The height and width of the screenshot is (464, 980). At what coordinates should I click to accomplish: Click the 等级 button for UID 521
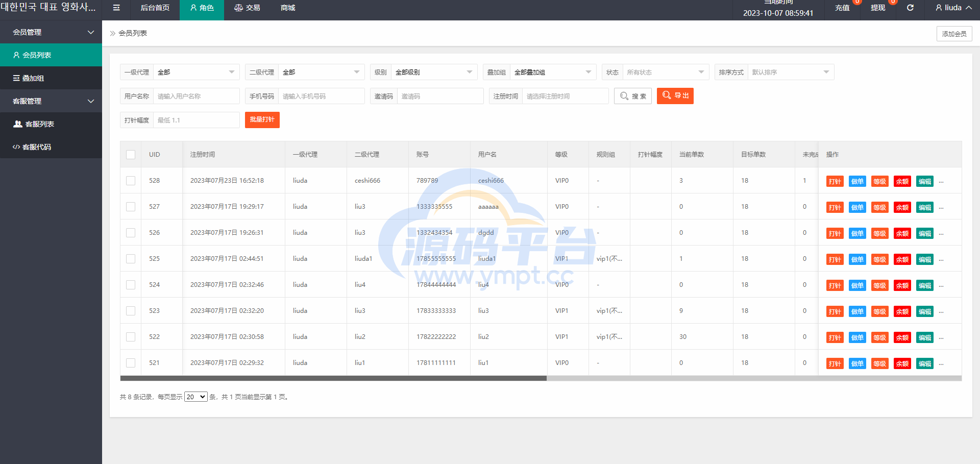click(x=880, y=363)
